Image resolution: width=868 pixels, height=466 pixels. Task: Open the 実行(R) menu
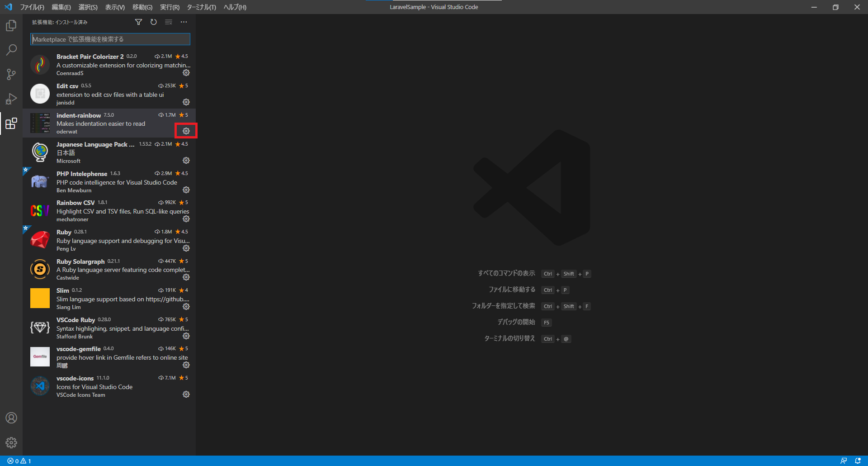(170, 7)
